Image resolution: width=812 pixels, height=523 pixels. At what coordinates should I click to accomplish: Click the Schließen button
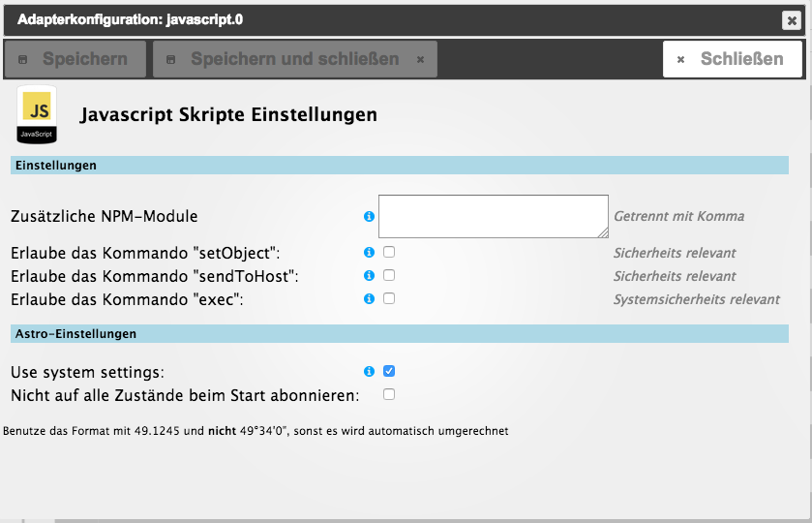(733, 59)
